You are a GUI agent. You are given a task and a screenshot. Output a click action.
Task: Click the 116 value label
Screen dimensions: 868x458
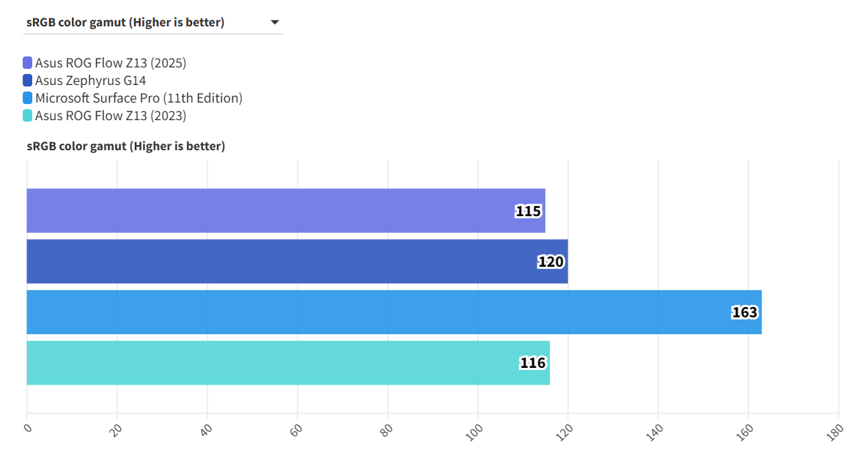point(533,363)
